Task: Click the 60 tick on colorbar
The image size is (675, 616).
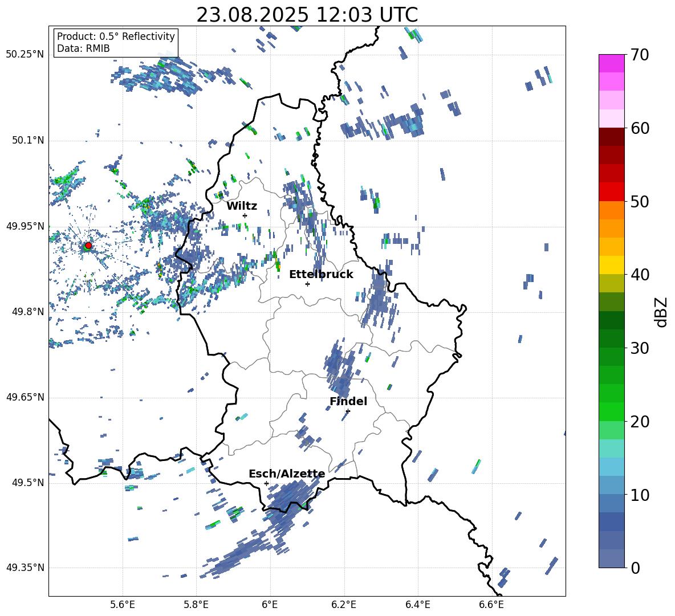Action: pyautogui.click(x=640, y=128)
